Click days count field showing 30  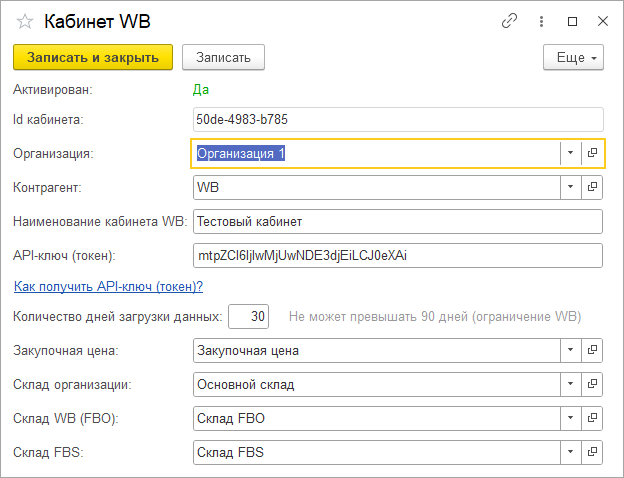point(248,316)
